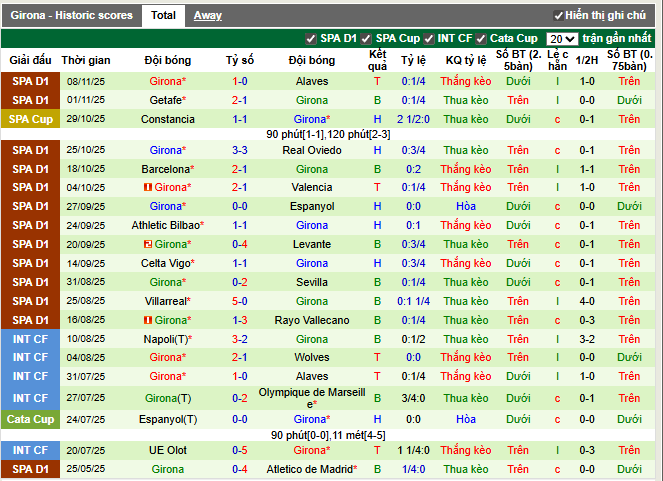Select Olympique de Marseille team link
Screen dimensions: 663x481
coord(312,398)
